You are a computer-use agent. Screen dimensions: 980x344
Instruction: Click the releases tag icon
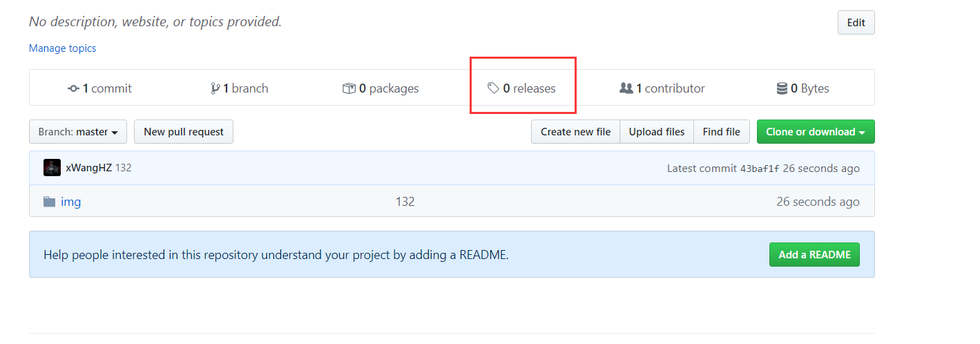(493, 88)
